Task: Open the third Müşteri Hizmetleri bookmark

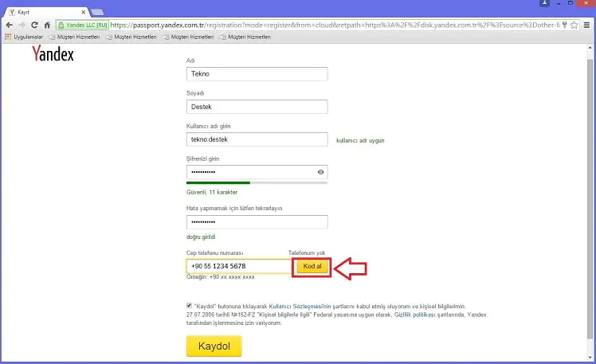Action: pos(188,37)
